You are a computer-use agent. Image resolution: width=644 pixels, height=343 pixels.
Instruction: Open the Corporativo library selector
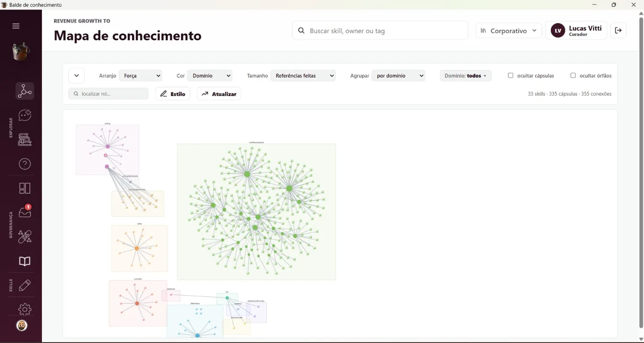click(509, 31)
